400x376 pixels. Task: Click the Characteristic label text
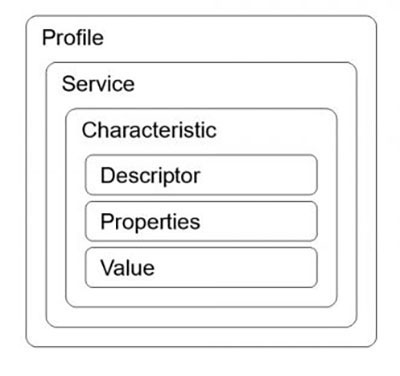point(149,130)
